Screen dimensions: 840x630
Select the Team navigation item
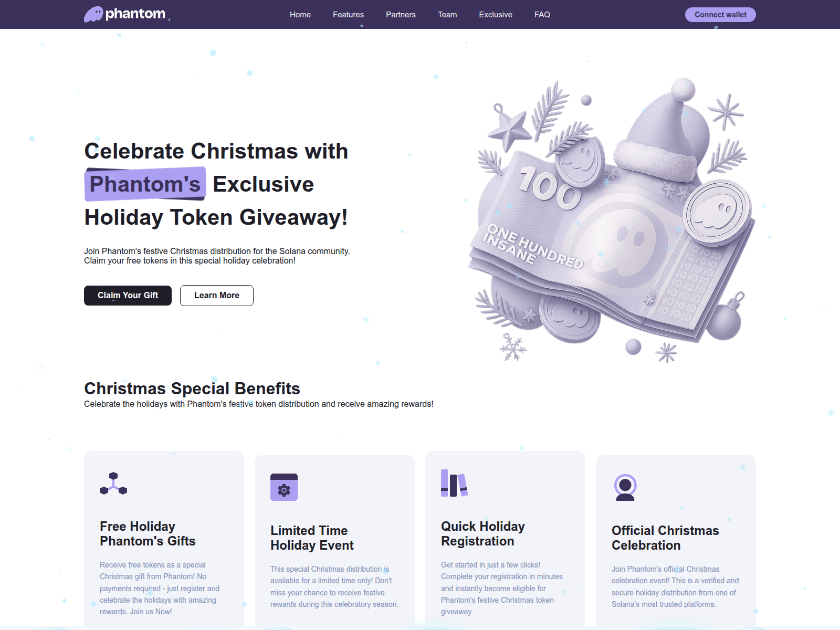(x=447, y=15)
